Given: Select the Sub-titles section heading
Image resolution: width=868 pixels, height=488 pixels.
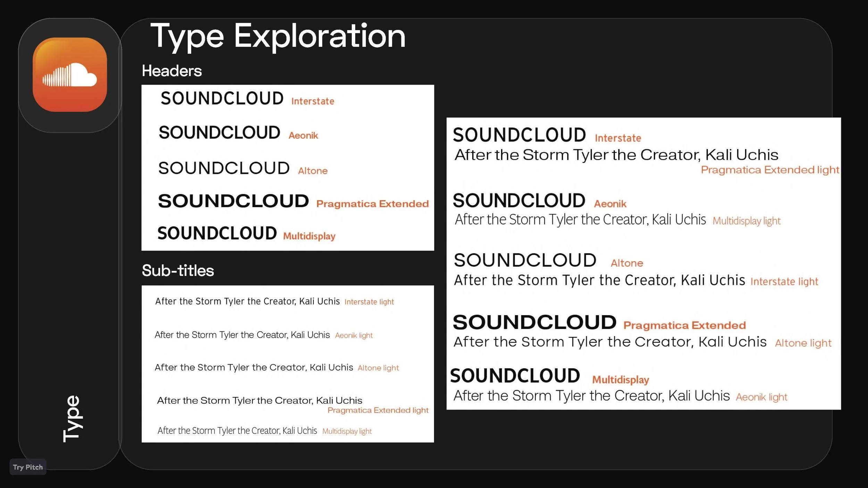Looking at the screenshot, I should coord(178,270).
